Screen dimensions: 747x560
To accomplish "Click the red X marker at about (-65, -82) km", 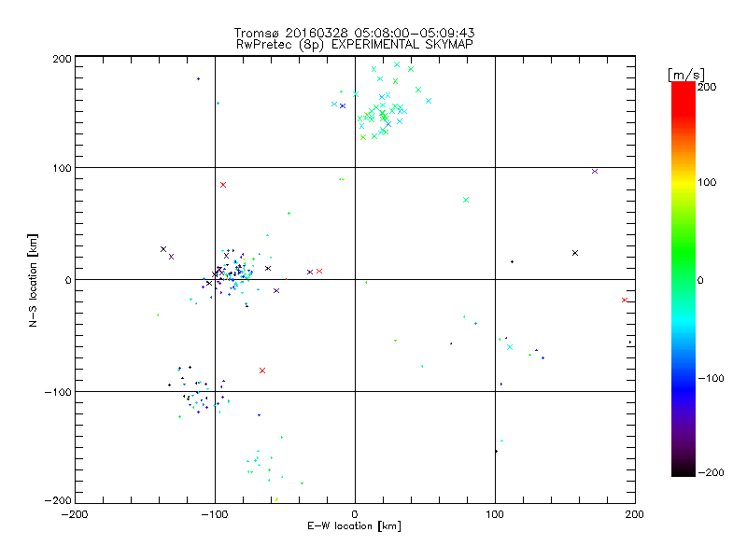I will coord(262,371).
